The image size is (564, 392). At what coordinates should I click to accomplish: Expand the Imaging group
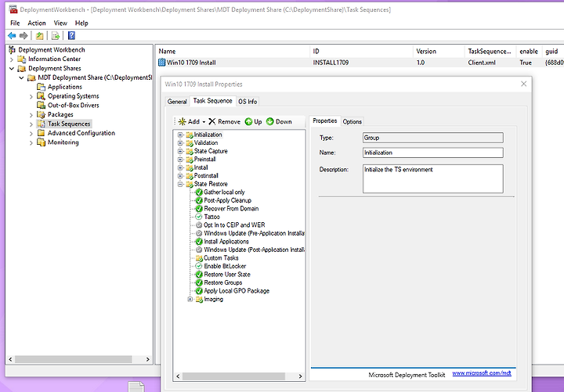coord(190,300)
